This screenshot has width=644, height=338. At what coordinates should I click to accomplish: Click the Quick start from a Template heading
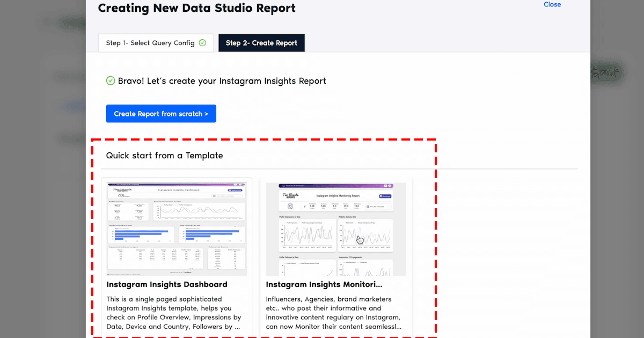pyautogui.click(x=164, y=156)
